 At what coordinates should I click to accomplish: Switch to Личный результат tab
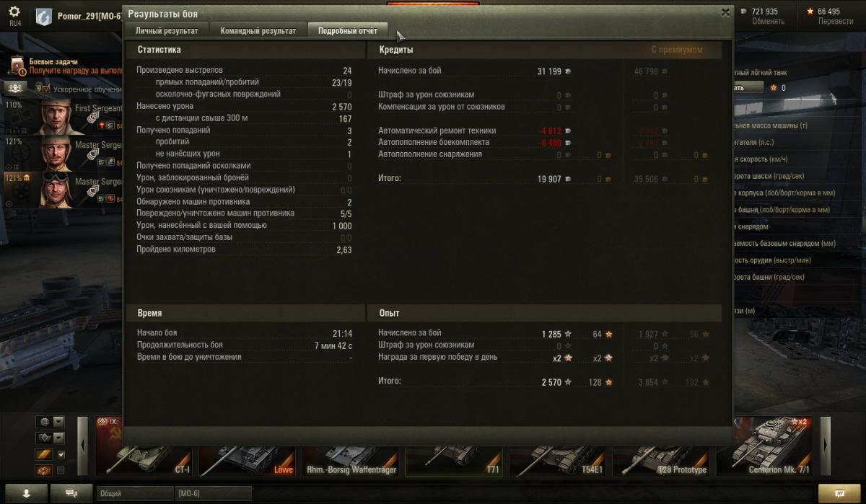(167, 30)
